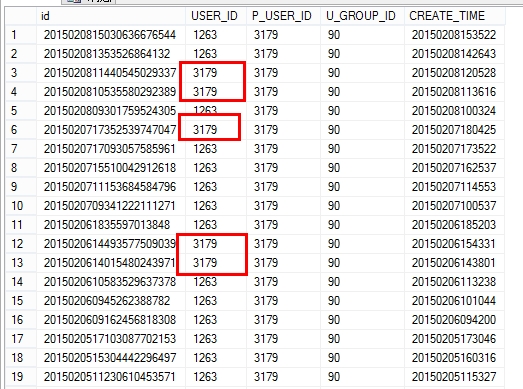Click the id column header

[111, 16]
